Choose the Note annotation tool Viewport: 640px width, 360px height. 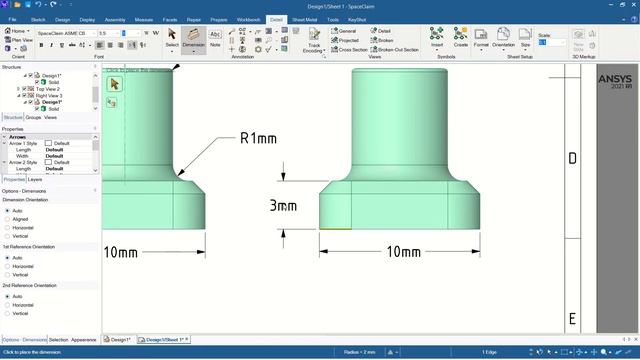[215, 38]
